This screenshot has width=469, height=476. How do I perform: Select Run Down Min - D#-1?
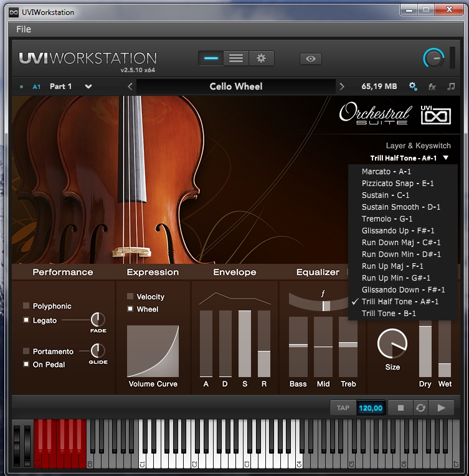pyautogui.click(x=403, y=254)
